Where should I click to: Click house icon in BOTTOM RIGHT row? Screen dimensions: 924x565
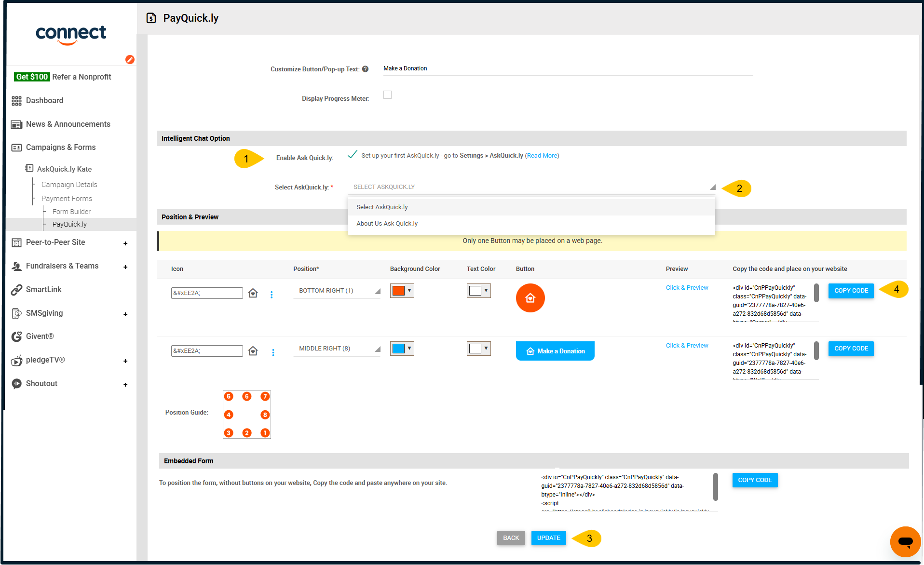coord(253,293)
